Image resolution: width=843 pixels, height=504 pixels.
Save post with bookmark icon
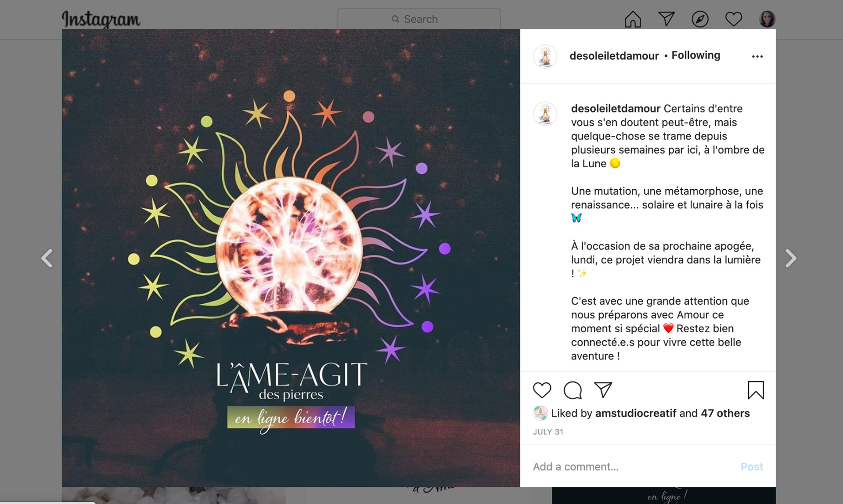point(756,390)
